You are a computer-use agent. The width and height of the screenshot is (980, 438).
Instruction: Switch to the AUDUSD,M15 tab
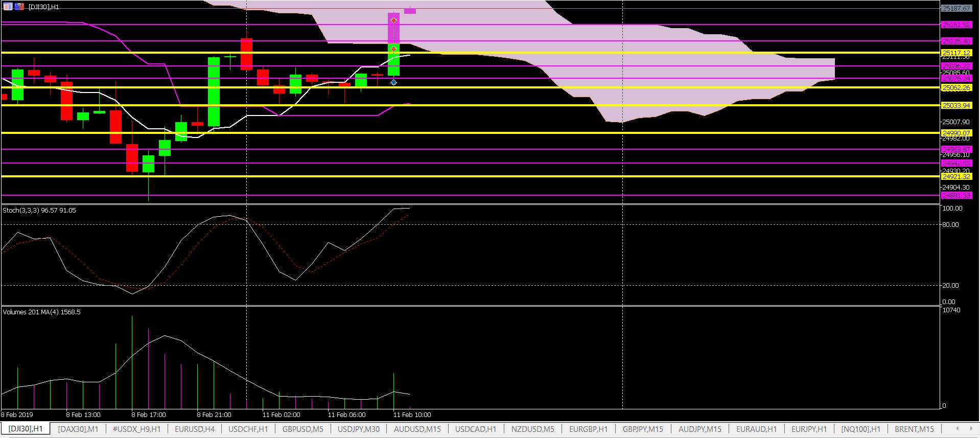point(417,429)
